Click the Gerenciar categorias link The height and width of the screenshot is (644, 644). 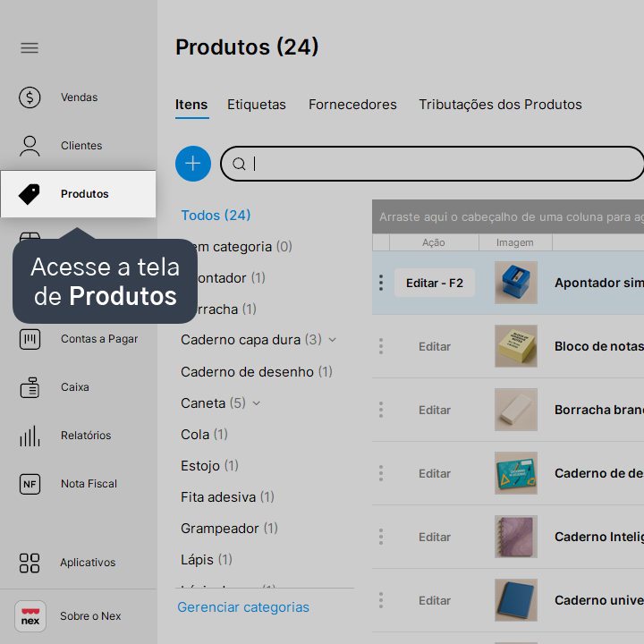243,607
